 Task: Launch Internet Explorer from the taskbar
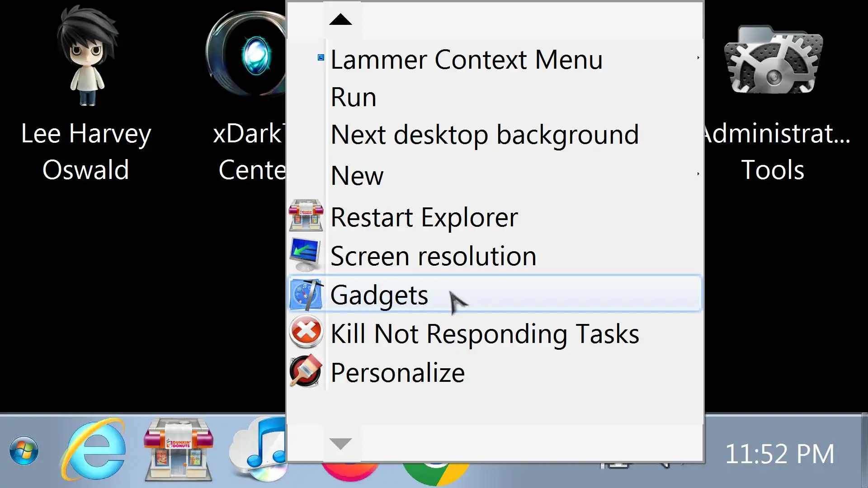94,450
